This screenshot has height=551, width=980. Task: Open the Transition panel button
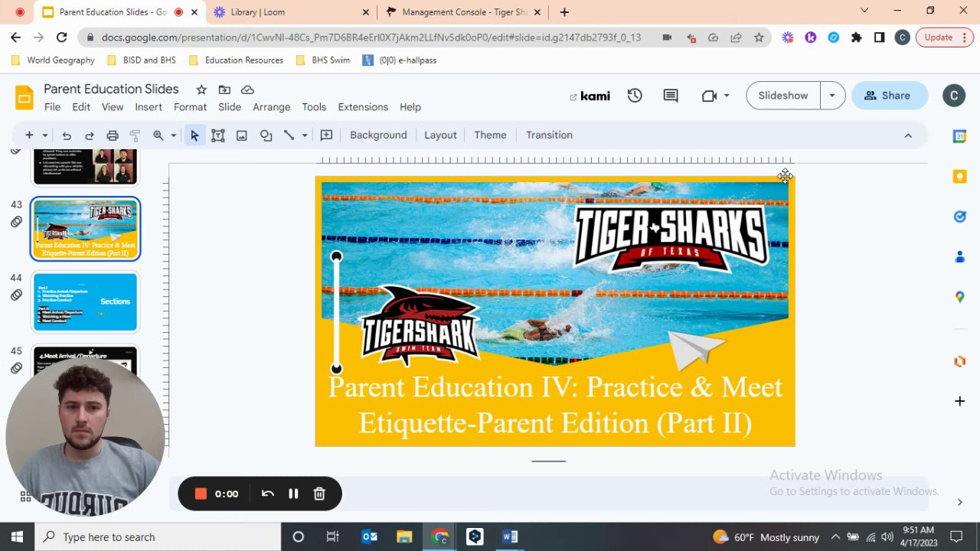(x=549, y=135)
